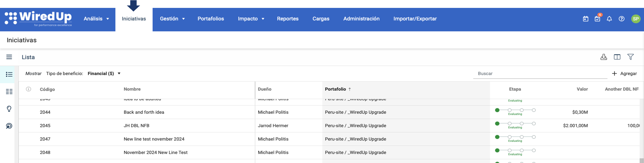This screenshot has width=644, height=163.
Task: Open the calendar icon in header
Action: click(585, 19)
